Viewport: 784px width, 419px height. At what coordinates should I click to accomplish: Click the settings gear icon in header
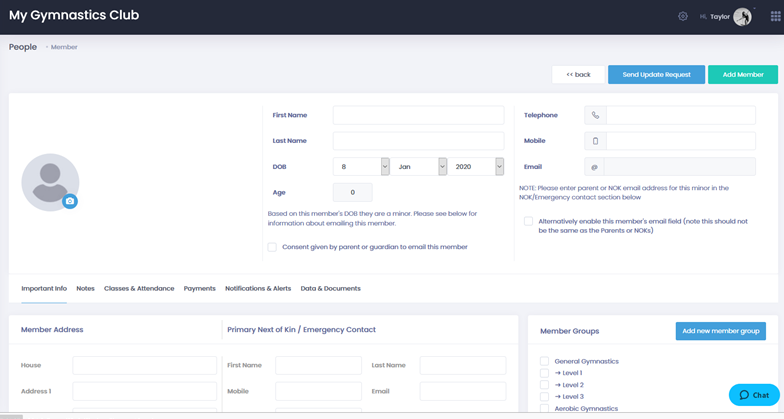click(x=683, y=17)
